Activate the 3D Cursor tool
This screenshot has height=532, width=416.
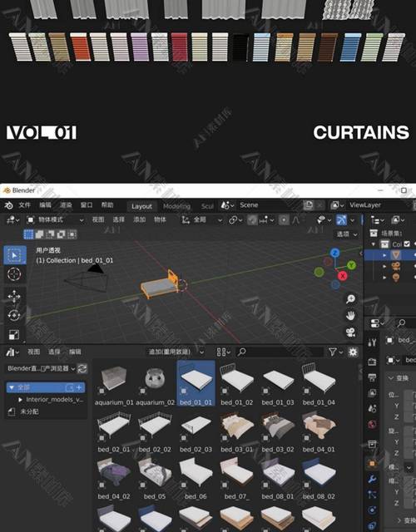click(x=14, y=274)
